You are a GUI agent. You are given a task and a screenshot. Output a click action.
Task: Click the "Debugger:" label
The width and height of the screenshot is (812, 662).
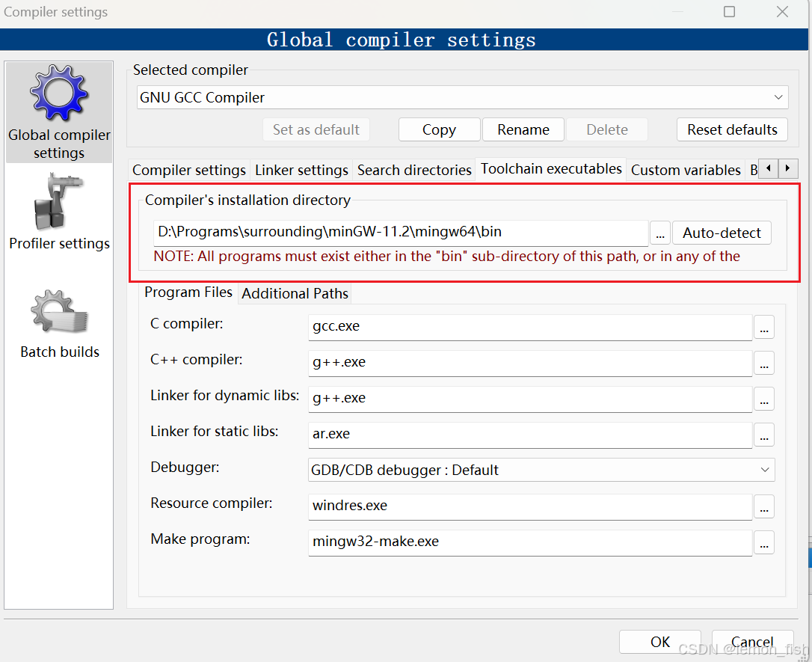(185, 468)
